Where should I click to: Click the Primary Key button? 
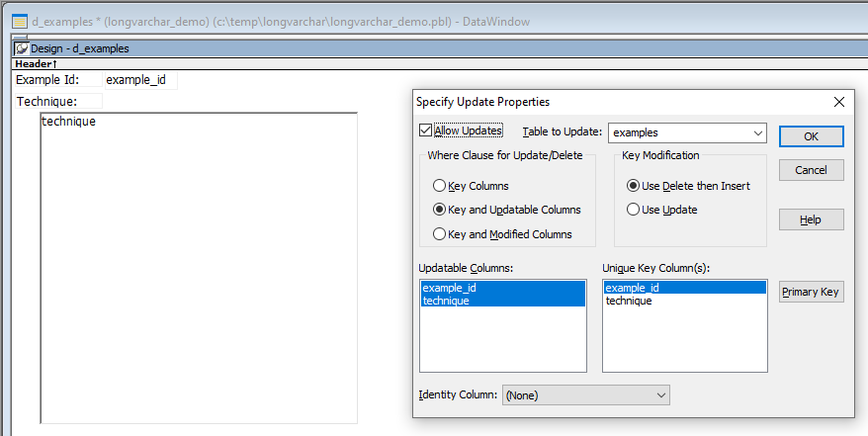pyautogui.click(x=811, y=292)
